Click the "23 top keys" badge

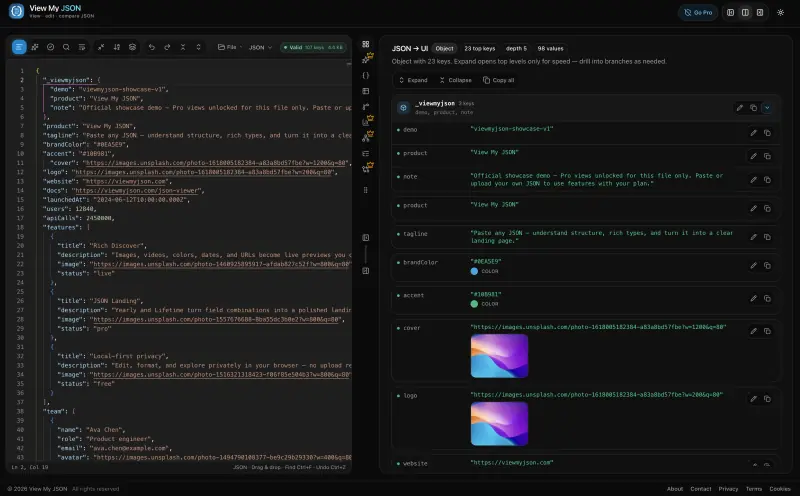[480, 48]
